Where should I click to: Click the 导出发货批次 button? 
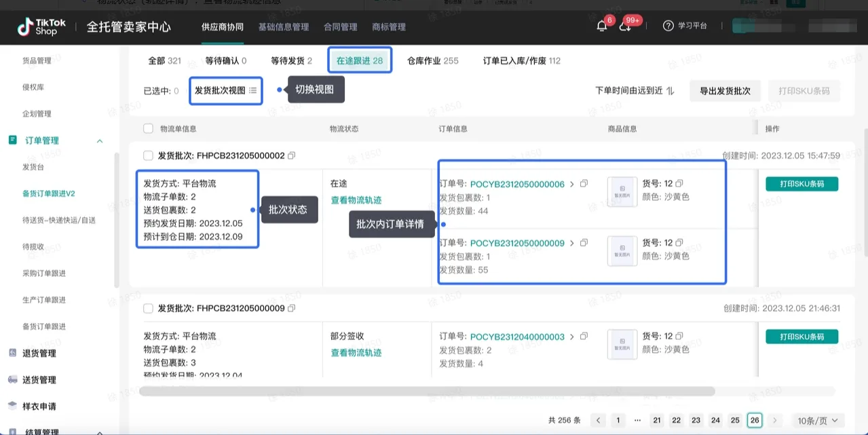(725, 91)
